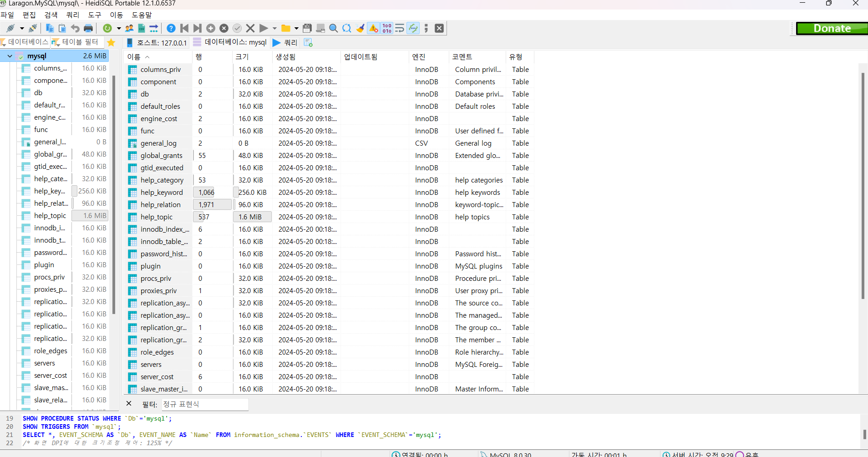Export grid rows with the CSV icon

pos(142,28)
